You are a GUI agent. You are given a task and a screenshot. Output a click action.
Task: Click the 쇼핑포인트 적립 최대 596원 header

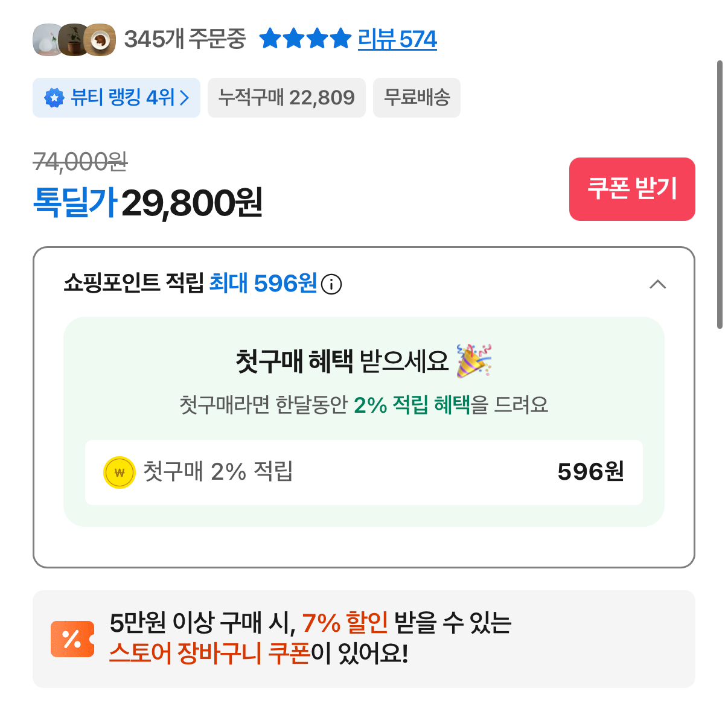(190, 284)
